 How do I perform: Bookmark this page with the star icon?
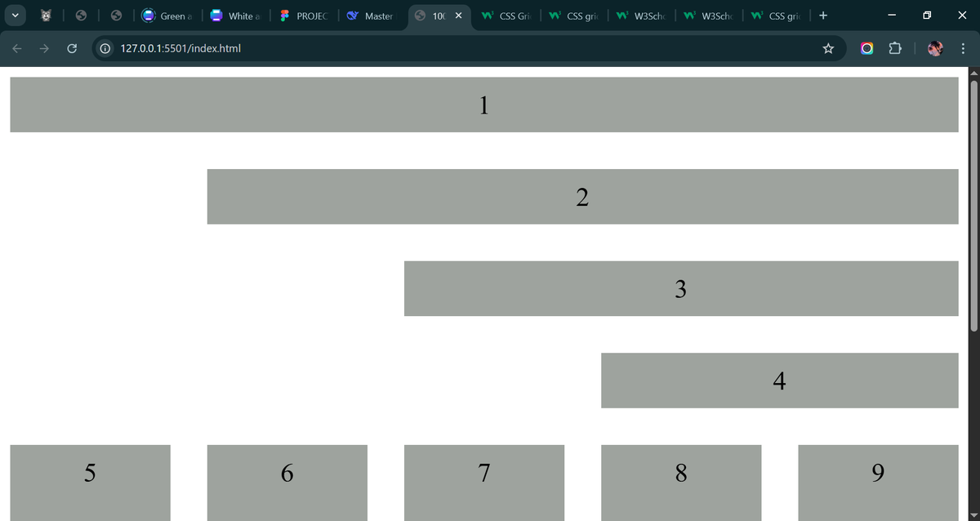(x=828, y=48)
